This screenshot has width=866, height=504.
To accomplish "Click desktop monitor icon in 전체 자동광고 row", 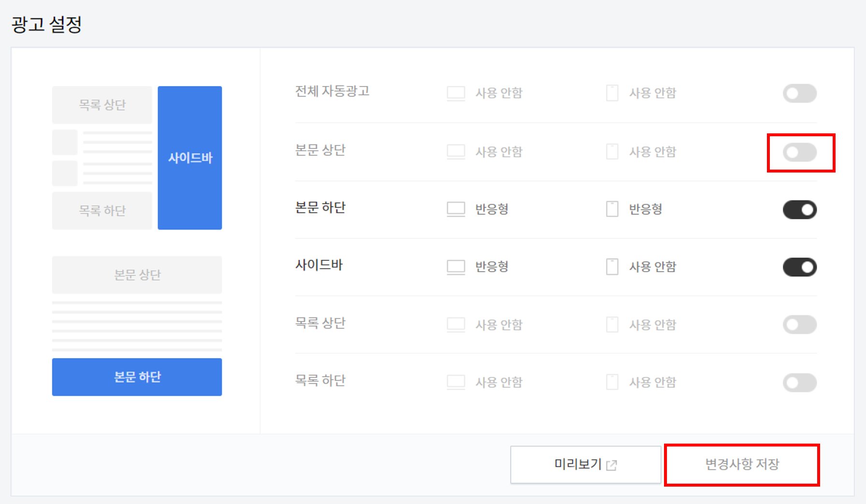I will 456,93.
